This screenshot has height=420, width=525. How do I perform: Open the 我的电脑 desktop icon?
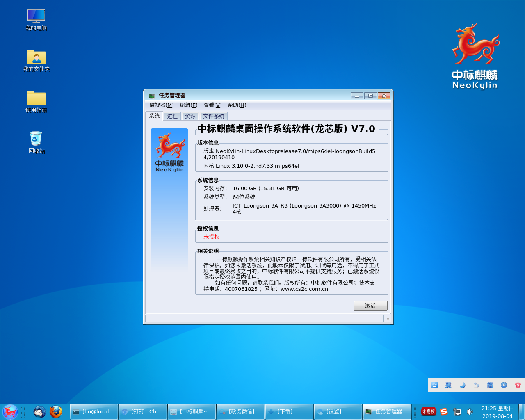(x=36, y=20)
